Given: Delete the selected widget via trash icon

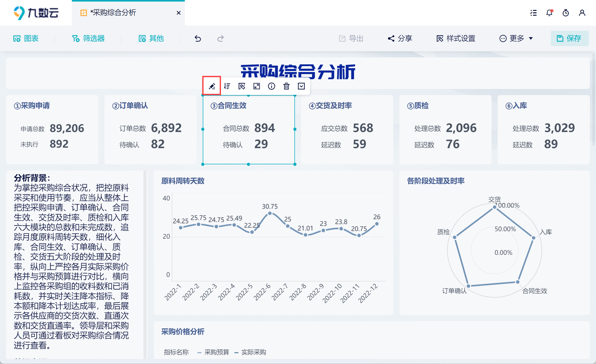Looking at the screenshot, I should pyautogui.click(x=286, y=86).
